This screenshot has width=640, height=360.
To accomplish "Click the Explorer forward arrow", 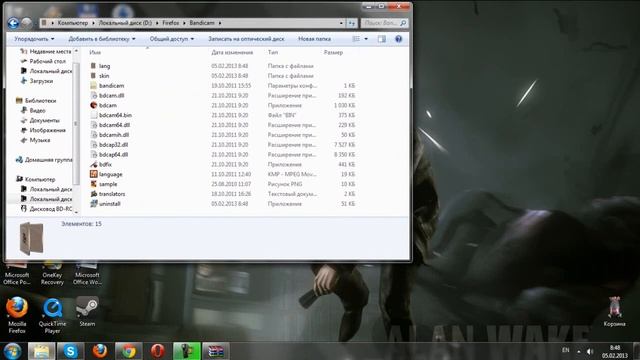I will [27, 23].
